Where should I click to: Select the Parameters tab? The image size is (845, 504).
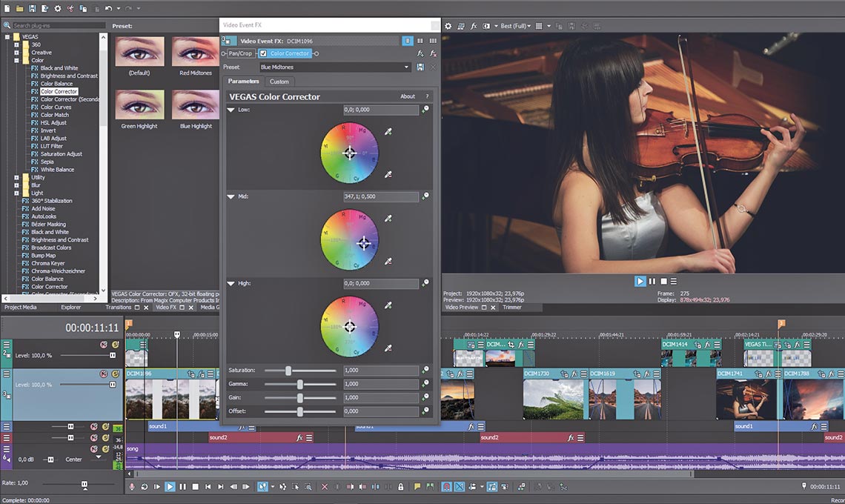(244, 81)
